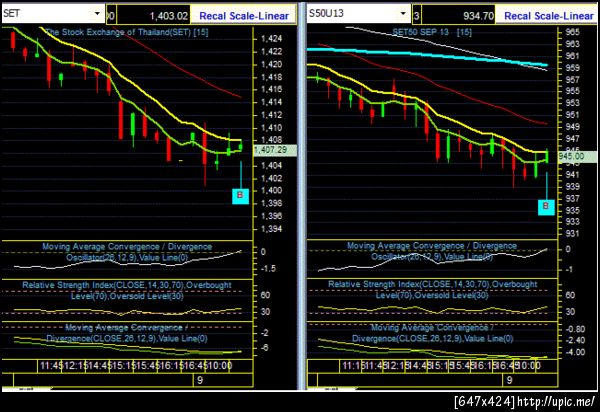600x412 pixels.
Task: Click the 10:00 time label on the SET axis
Action: (x=220, y=366)
